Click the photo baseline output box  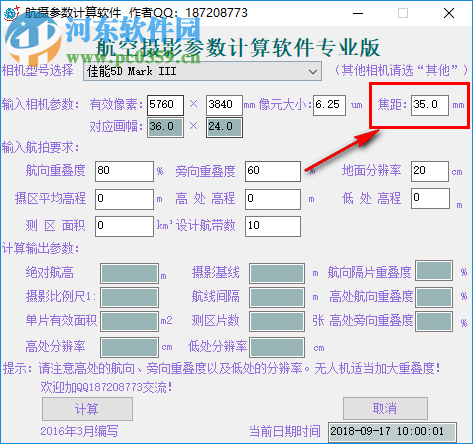277,273
